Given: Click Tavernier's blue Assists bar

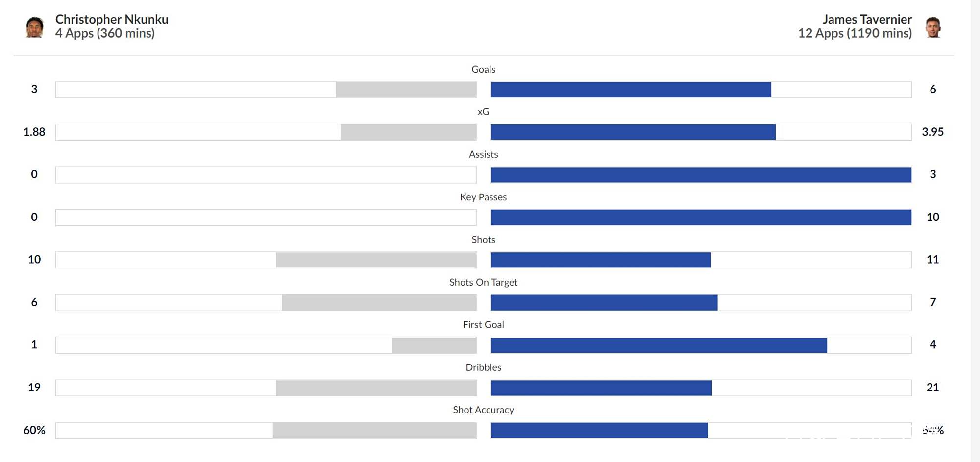Looking at the screenshot, I should tap(701, 175).
